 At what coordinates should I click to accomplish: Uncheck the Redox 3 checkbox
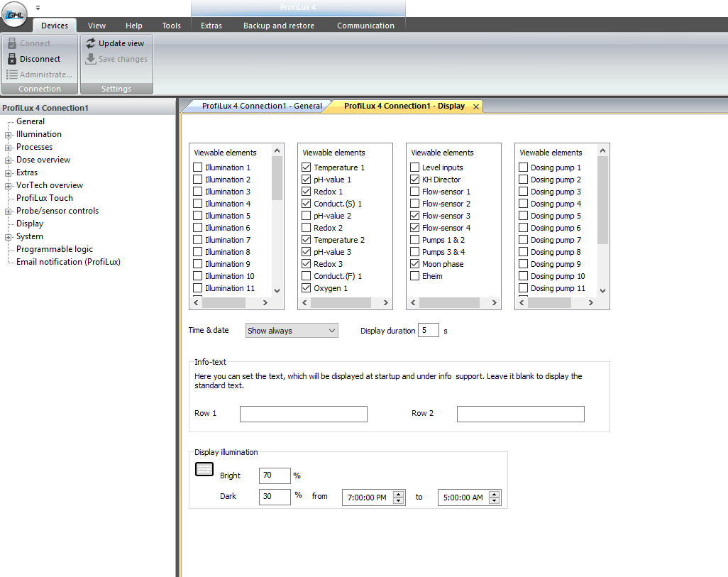coord(306,264)
